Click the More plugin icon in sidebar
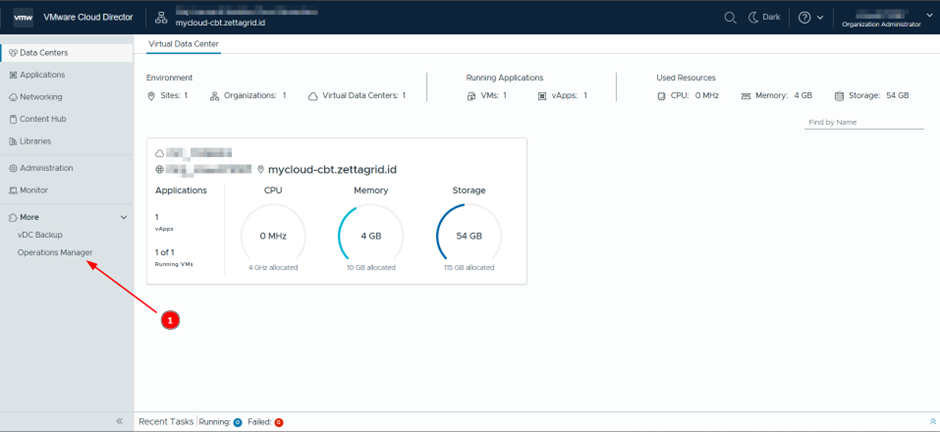Viewport: 940px width, 432px height. coord(13,217)
